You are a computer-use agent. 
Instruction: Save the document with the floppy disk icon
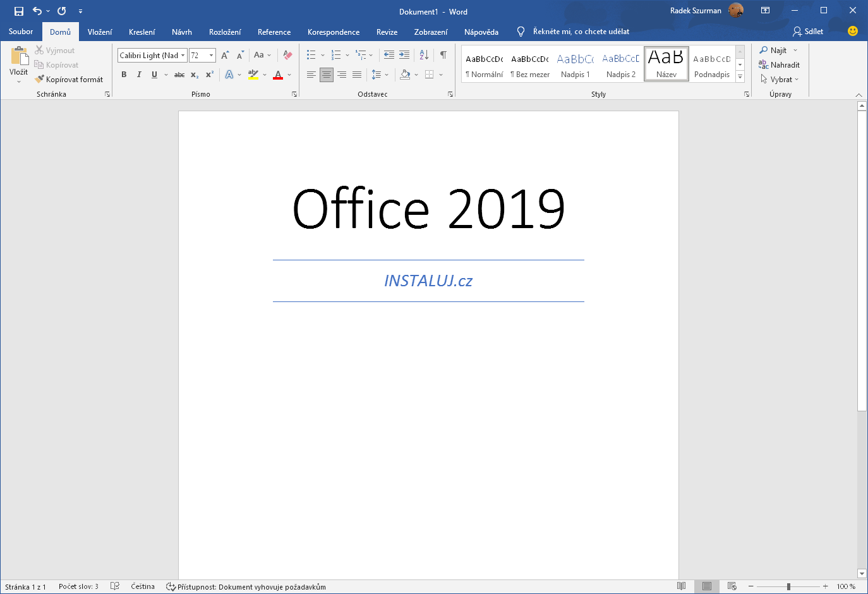pyautogui.click(x=19, y=11)
